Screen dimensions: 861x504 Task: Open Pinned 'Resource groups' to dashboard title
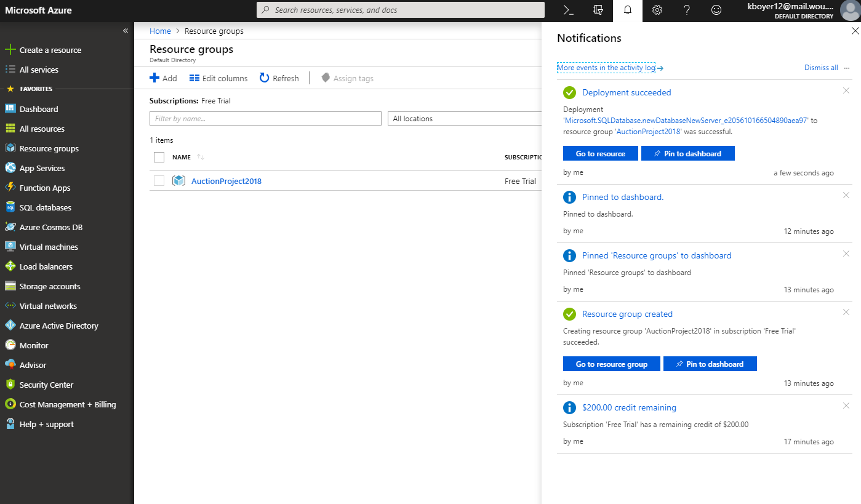pyautogui.click(x=657, y=255)
